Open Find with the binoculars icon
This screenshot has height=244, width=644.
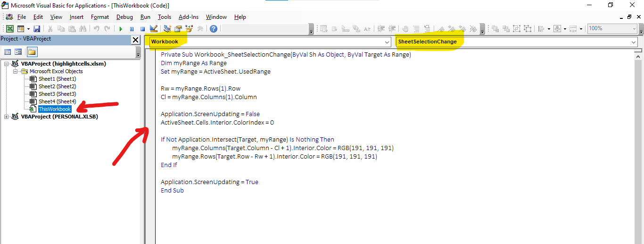coord(82,29)
